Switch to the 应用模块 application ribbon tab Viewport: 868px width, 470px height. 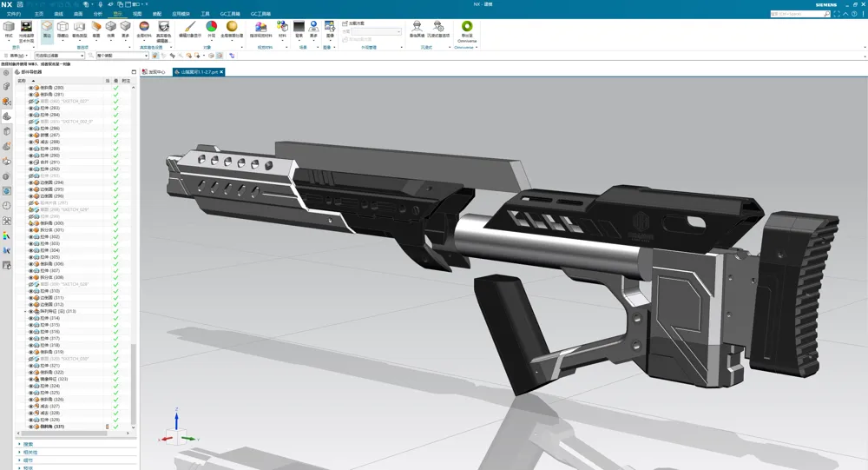(x=181, y=14)
